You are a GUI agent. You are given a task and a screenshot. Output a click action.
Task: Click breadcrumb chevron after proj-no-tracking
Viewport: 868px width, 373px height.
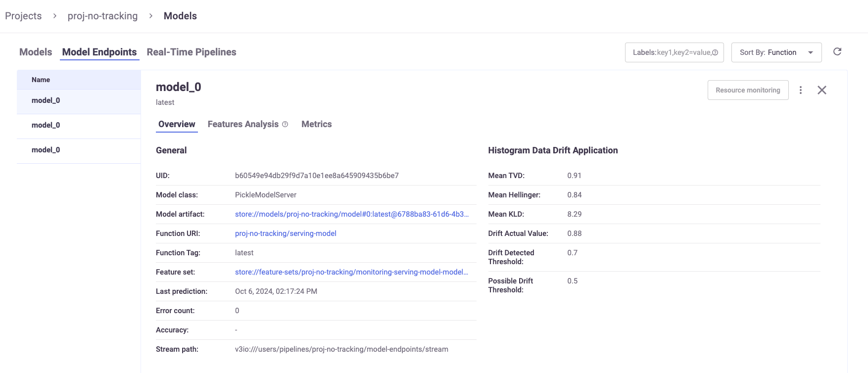(x=151, y=16)
